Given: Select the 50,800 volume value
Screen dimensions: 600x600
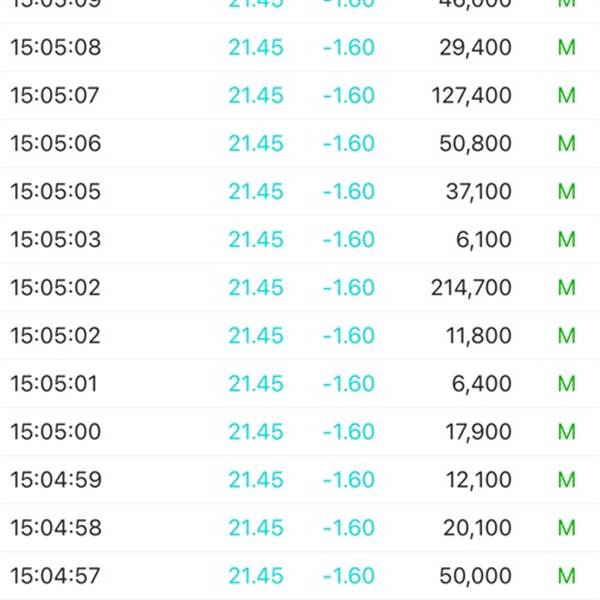Looking at the screenshot, I should (x=475, y=144).
